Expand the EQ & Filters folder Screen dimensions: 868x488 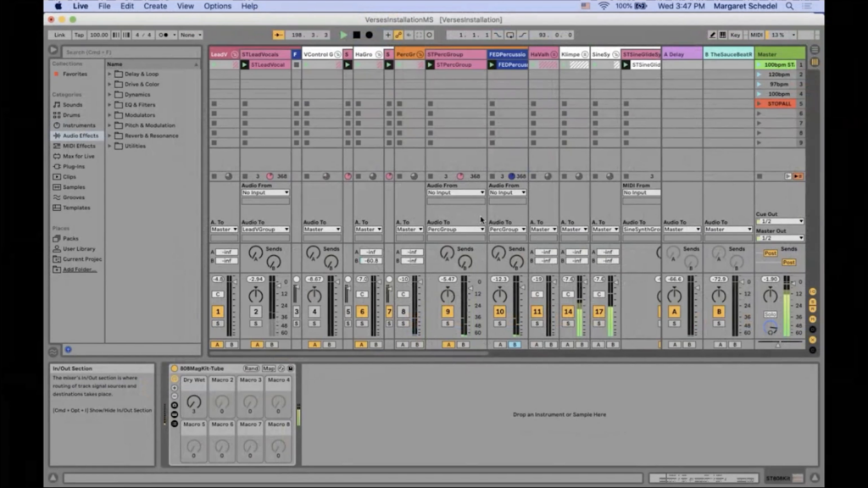(x=109, y=105)
